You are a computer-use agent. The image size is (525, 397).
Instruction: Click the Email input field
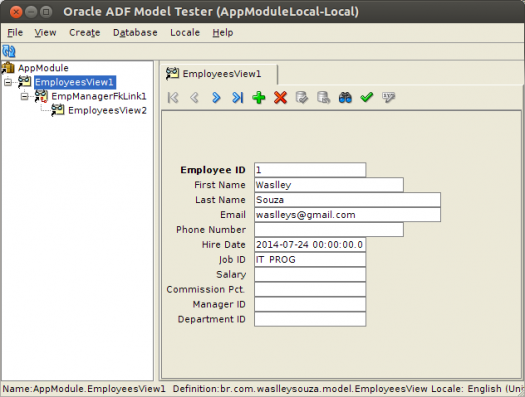(x=347, y=215)
